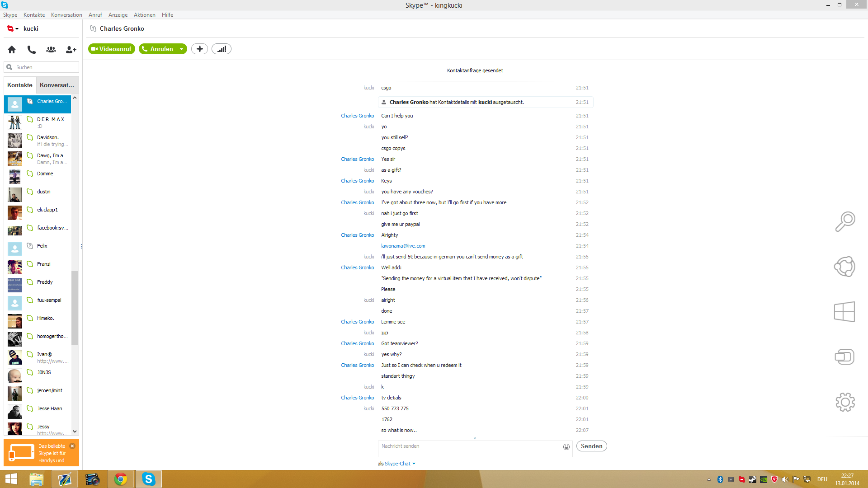Click the Skype logo in title bar

[5, 5]
